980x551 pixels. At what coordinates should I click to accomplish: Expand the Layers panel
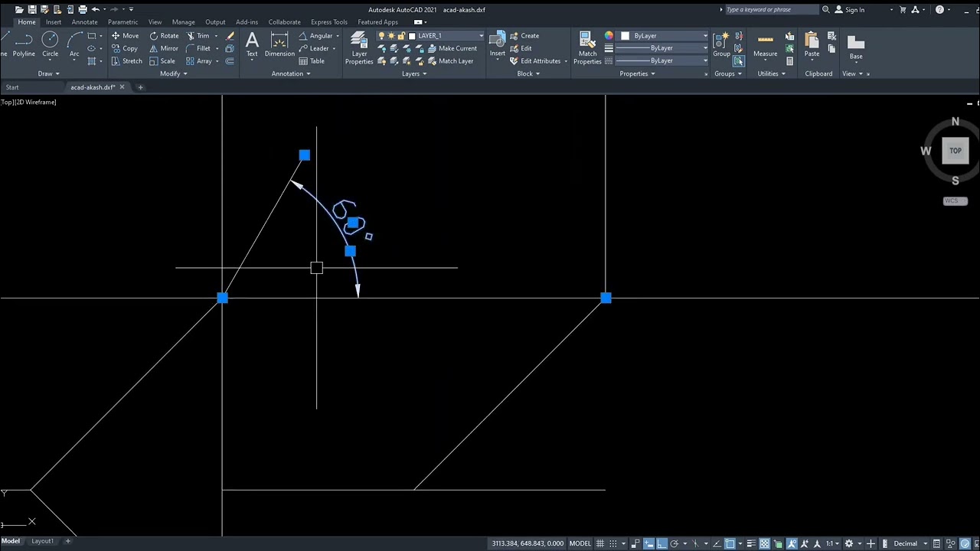point(414,73)
